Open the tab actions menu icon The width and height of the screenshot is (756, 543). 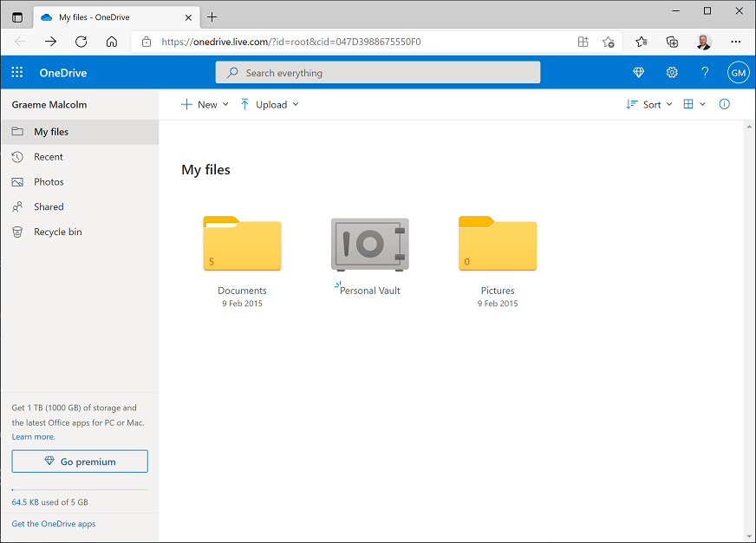coord(17,17)
